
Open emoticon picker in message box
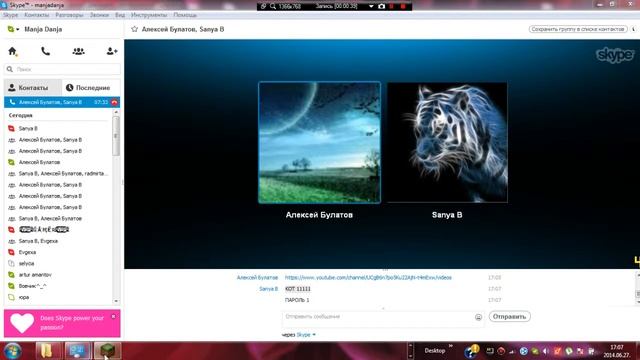click(x=478, y=317)
